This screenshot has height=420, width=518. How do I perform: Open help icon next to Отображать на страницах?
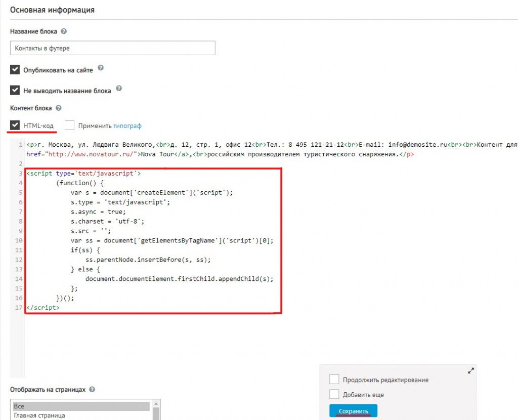click(92, 390)
